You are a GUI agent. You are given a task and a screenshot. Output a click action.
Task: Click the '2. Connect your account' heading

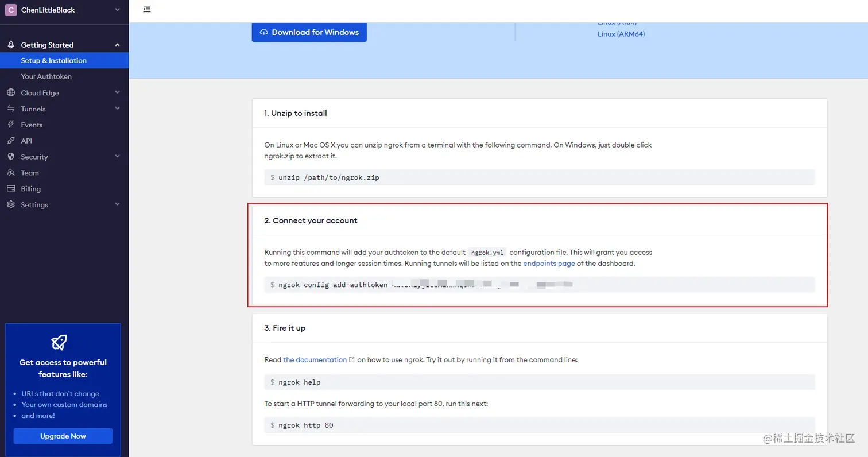(311, 220)
